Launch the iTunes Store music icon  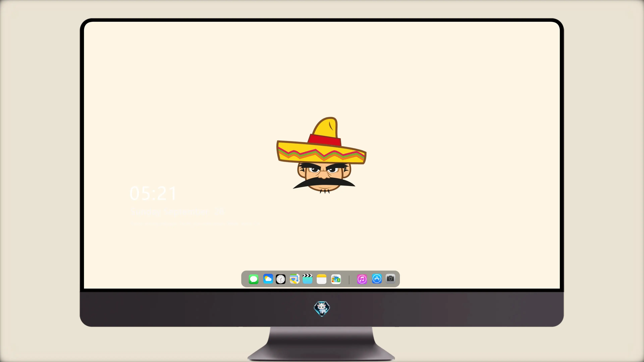(362, 279)
